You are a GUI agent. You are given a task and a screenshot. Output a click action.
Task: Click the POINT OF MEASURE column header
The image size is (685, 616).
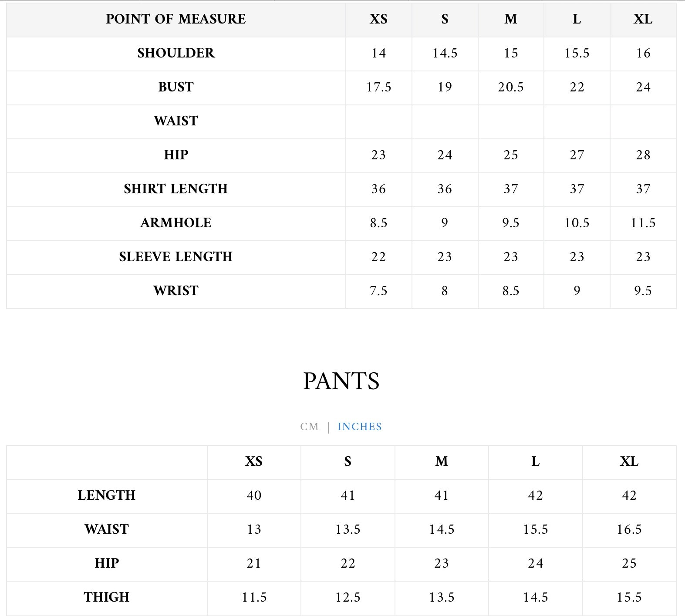(176, 19)
